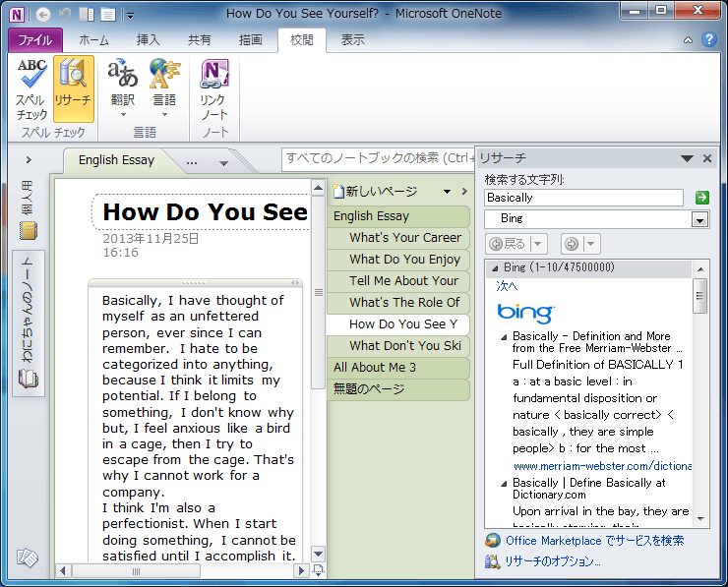Collapse the page tabs pane arrow
The height and width of the screenshot is (587, 728).
click(464, 191)
